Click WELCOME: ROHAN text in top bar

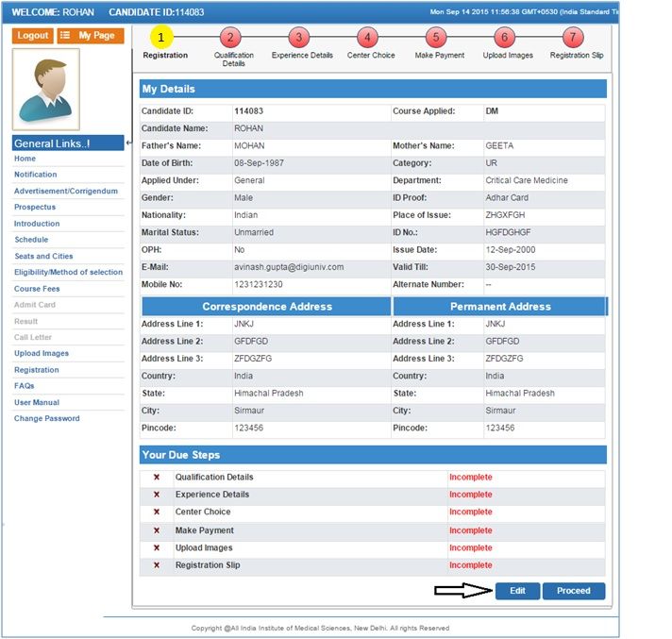coord(53,12)
